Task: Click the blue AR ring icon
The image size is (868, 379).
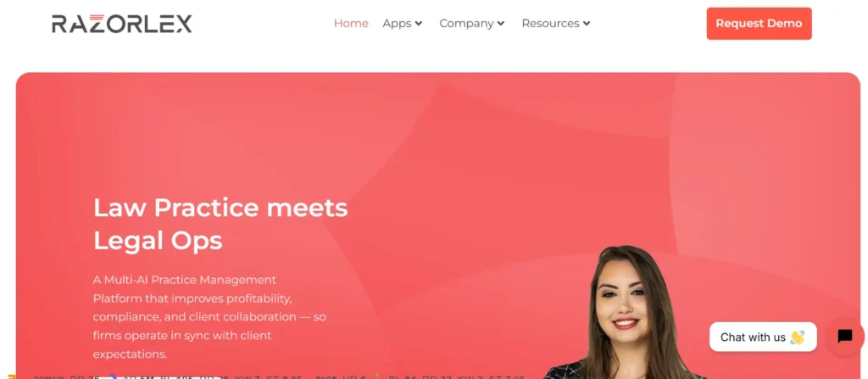Action: click(x=113, y=376)
